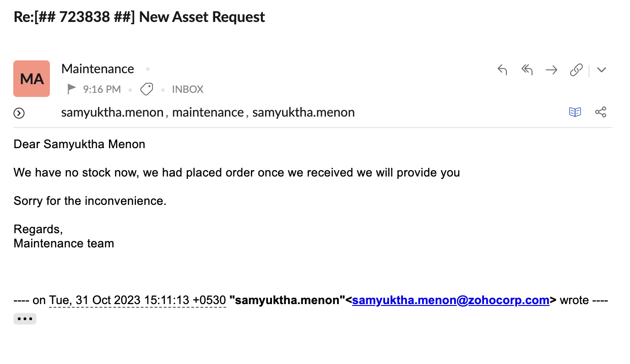Click the Reply arrow icon
630x364 pixels.
tap(502, 70)
